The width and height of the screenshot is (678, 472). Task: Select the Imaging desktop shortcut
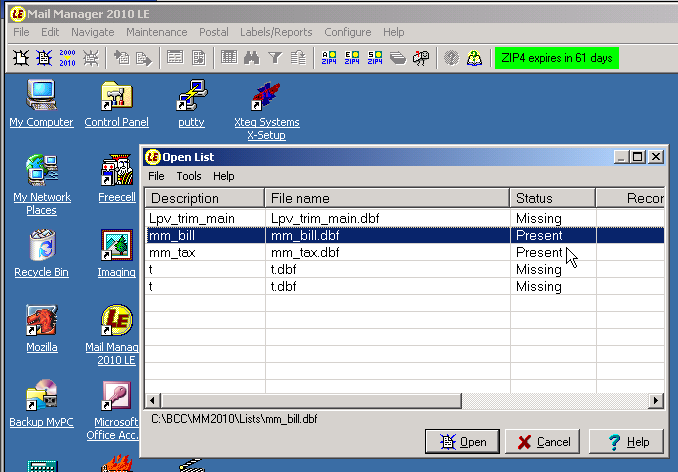click(x=117, y=254)
